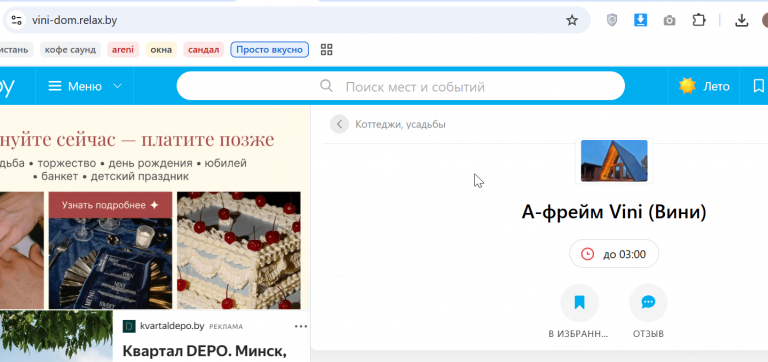Click the search magnifier icon
768x362 pixels.
326,86
